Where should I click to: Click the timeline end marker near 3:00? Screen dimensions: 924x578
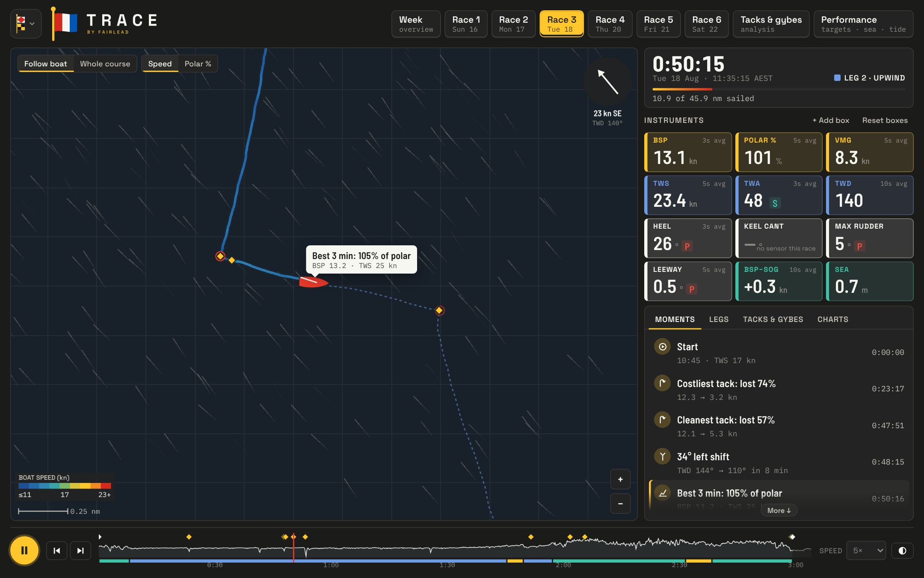pyautogui.click(x=792, y=537)
